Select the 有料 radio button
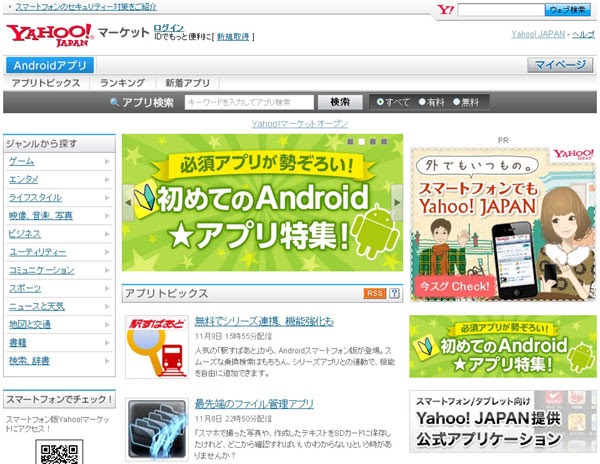Image resolution: width=600 pixels, height=464 pixels. 422,102
